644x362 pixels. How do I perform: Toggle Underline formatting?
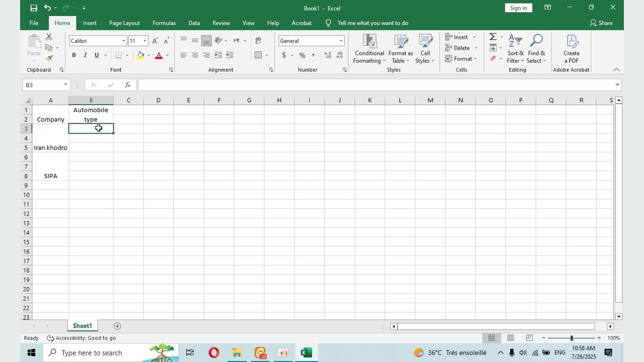point(97,55)
